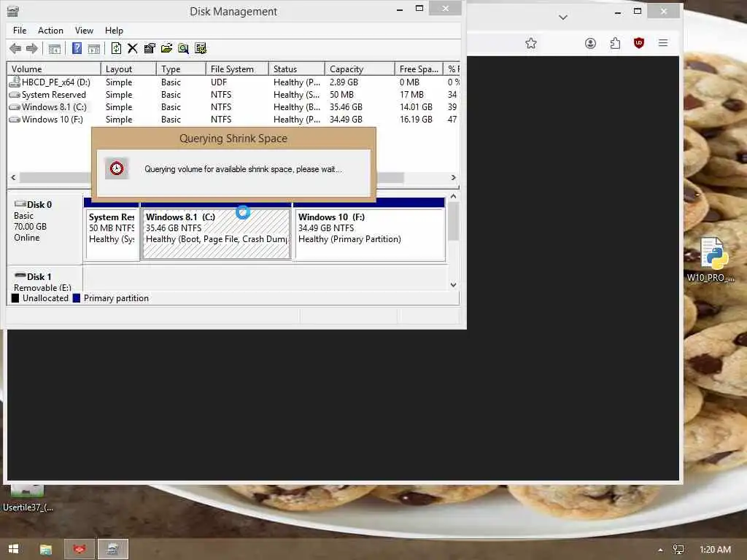This screenshot has height=560, width=747.
Task: Open the Usertile37 desktop file
Action: (x=28, y=497)
